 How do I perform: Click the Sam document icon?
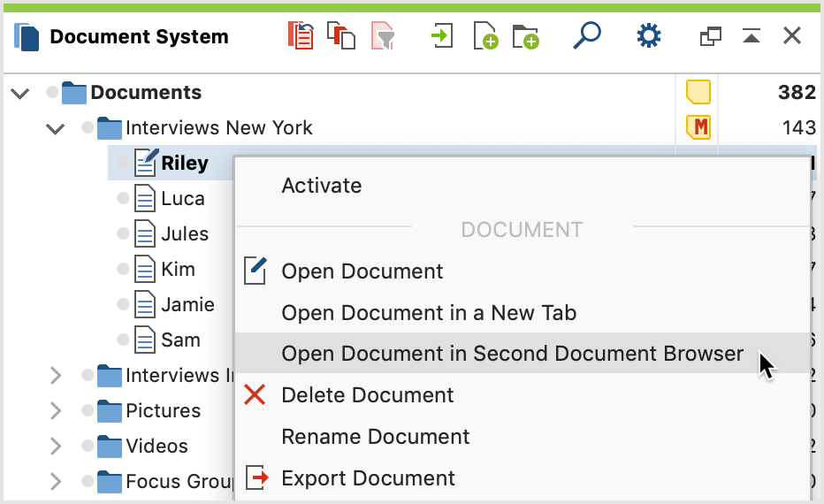click(x=144, y=340)
